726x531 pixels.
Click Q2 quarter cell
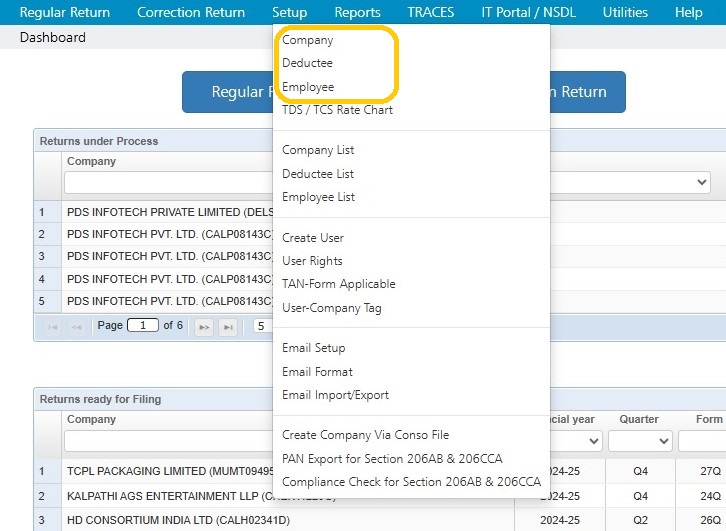point(640,520)
